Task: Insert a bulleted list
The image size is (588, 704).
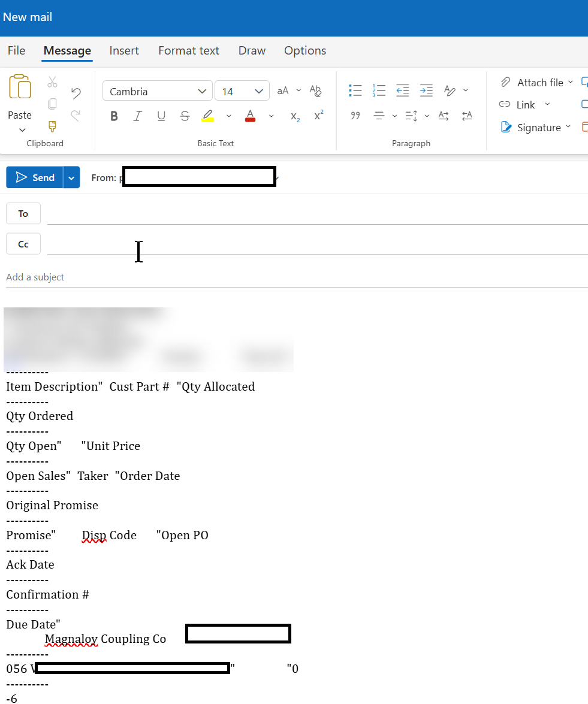Action: pos(355,90)
